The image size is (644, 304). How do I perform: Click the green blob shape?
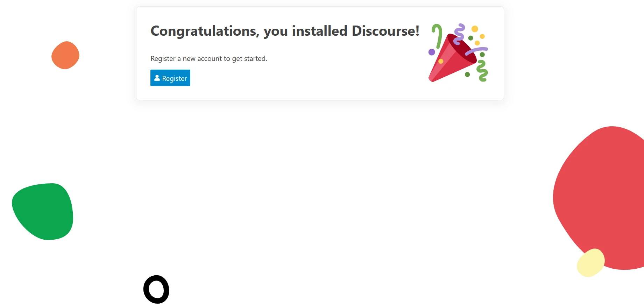point(43,212)
